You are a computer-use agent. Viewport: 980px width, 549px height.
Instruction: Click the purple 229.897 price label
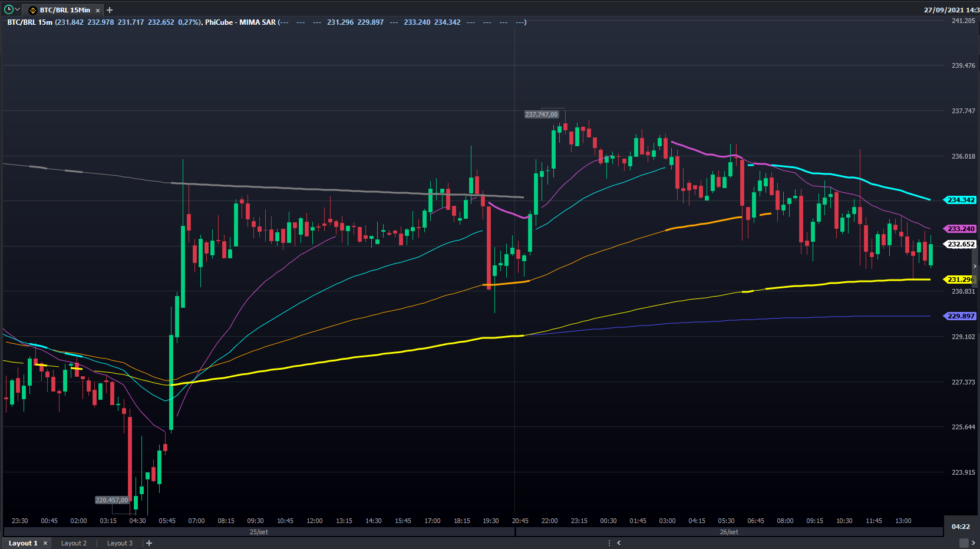point(961,316)
